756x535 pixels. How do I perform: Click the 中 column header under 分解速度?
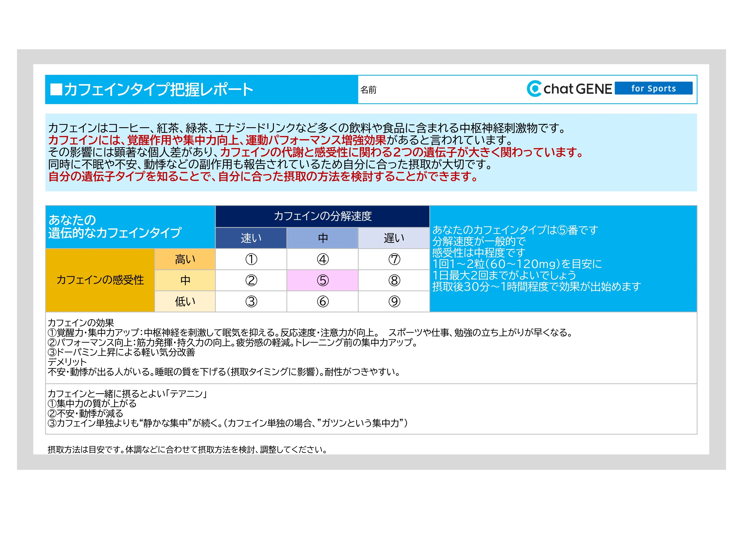click(322, 238)
